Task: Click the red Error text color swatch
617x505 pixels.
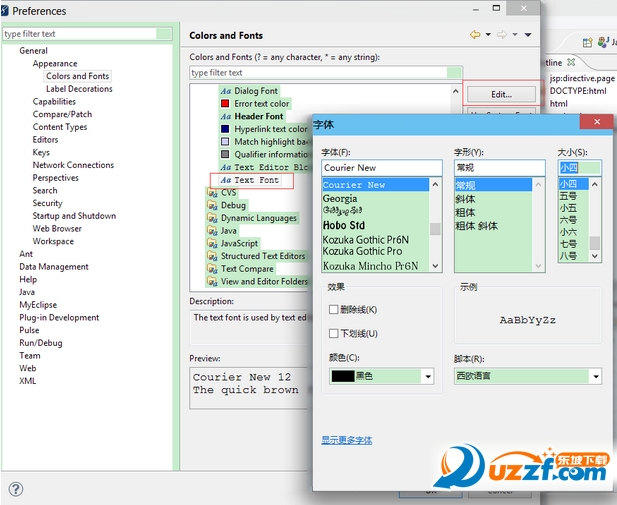Action: (x=225, y=104)
